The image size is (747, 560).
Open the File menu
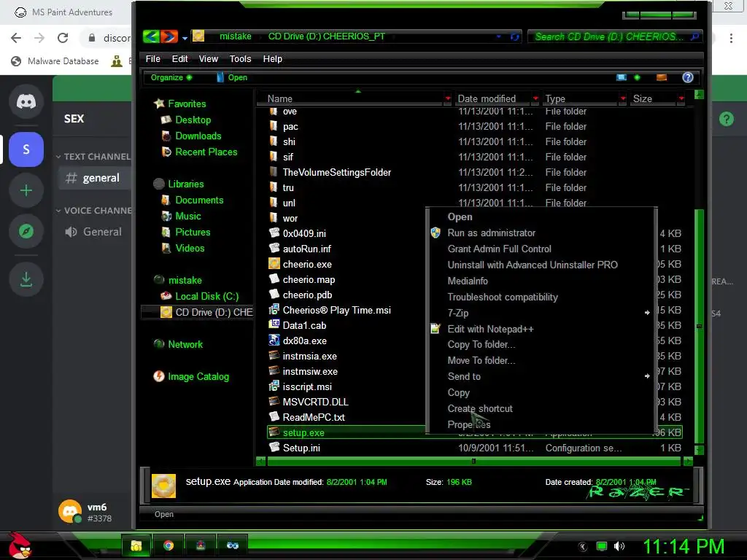coord(152,58)
